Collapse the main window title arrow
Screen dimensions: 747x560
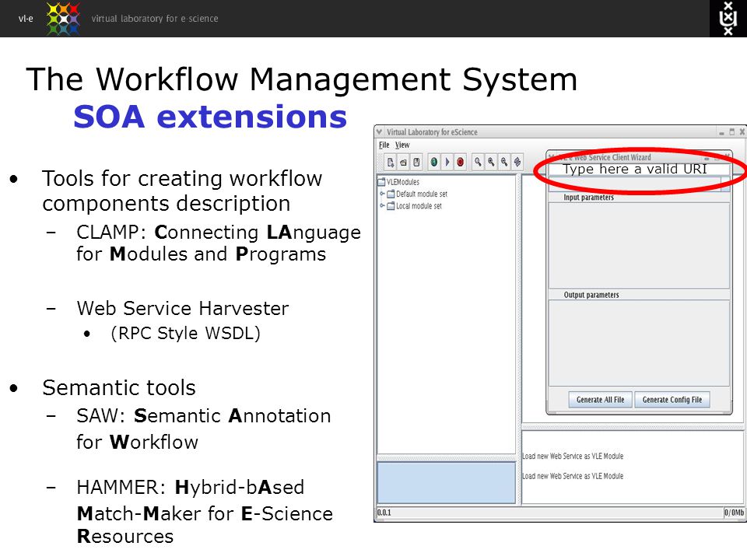pyautogui.click(x=379, y=132)
